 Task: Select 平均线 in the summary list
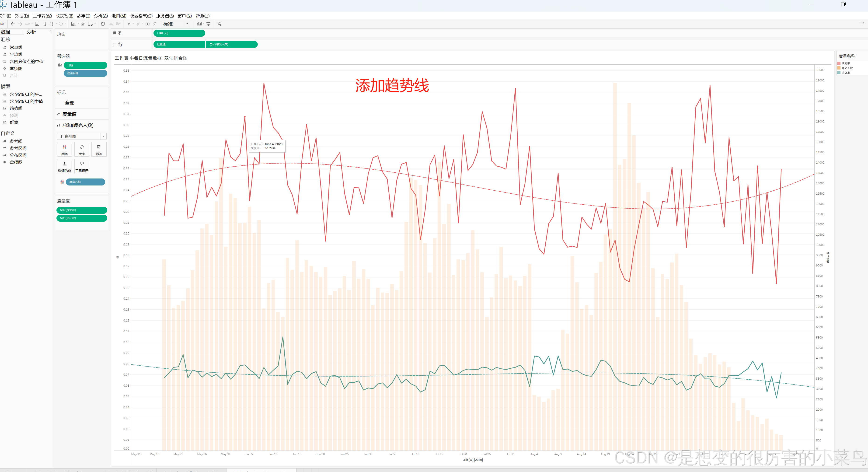pos(16,54)
